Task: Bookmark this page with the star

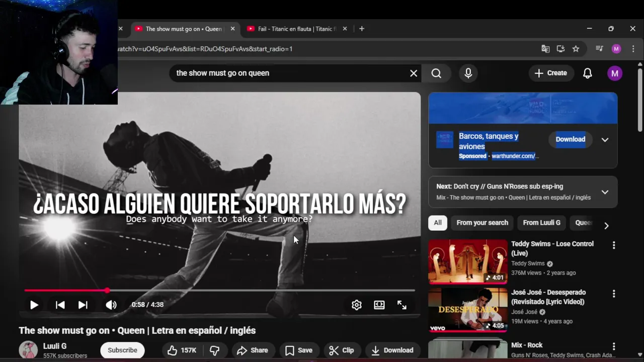Action: 576,49
